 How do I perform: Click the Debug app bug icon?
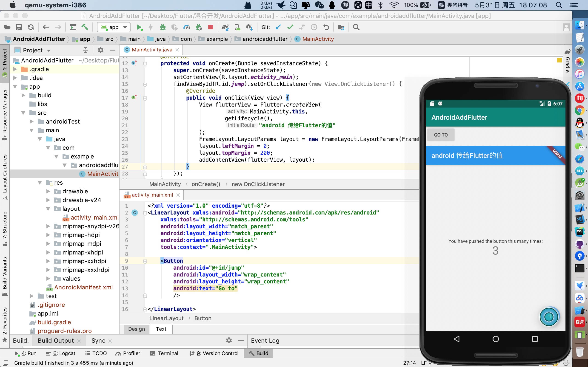click(163, 27)
